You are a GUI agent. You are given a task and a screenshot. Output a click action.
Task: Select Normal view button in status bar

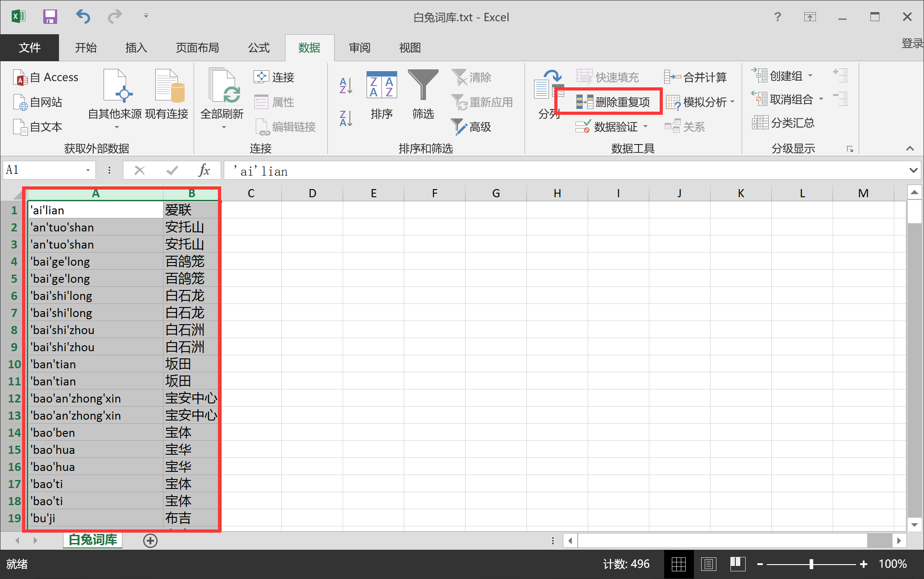[679, 564]
